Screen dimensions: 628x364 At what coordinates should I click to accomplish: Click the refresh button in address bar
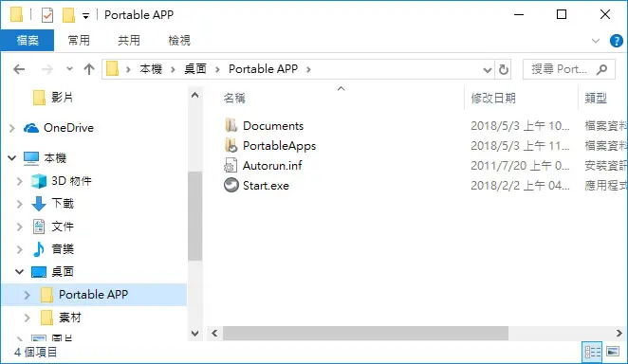(x=504, y=69)
